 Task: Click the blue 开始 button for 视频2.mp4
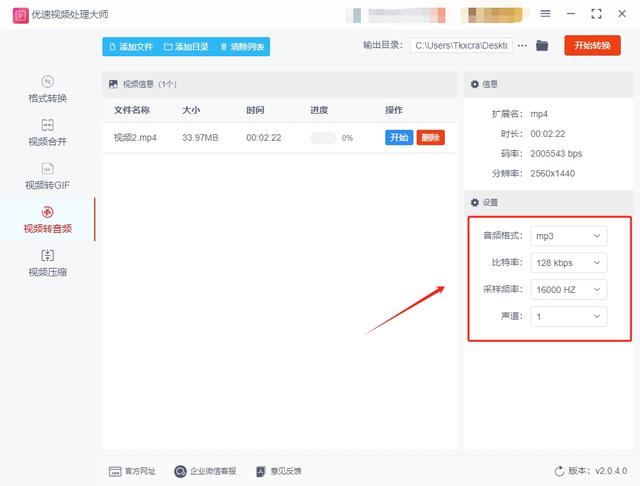(399, 138)
